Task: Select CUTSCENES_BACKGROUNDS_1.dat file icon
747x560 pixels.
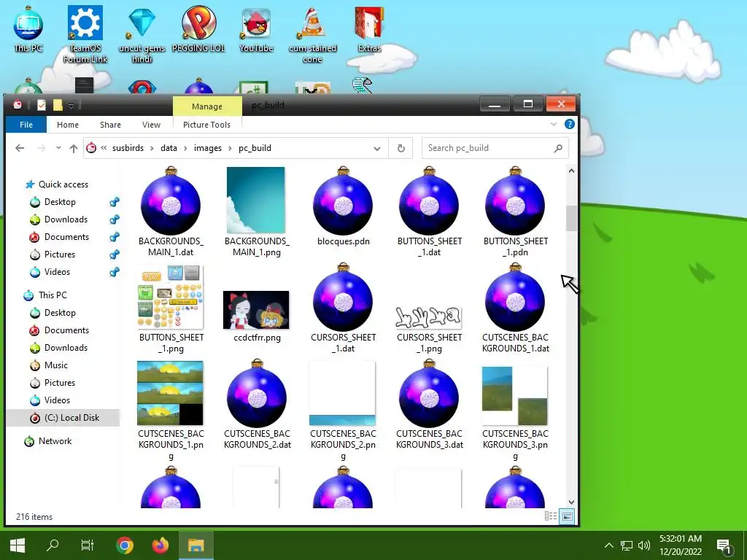Action: [515, 297]
